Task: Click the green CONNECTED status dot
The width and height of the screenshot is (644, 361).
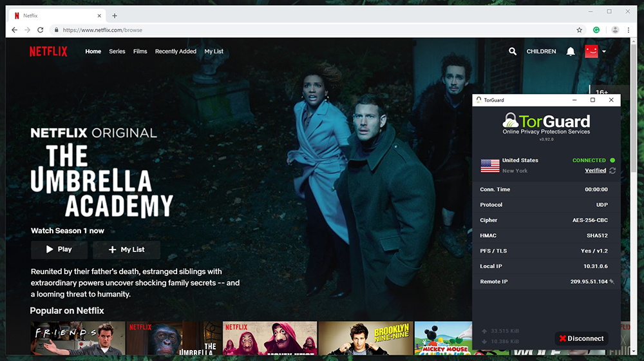Action: pyautogui.click(x=612, y=161)
